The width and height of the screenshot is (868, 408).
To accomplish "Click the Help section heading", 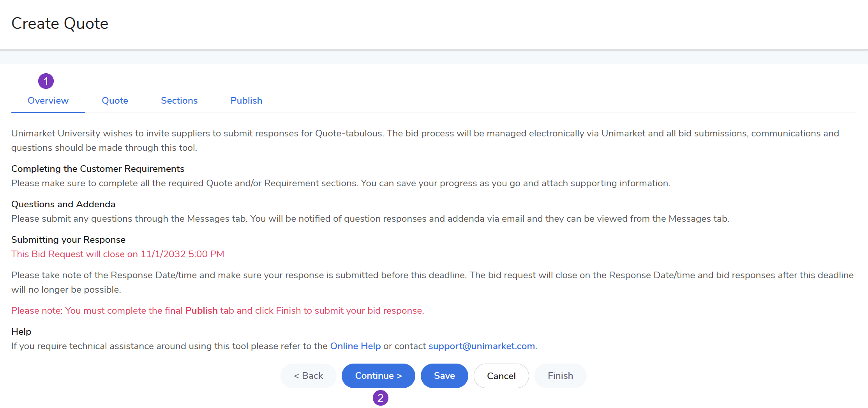I will click(x=21, y=332).
